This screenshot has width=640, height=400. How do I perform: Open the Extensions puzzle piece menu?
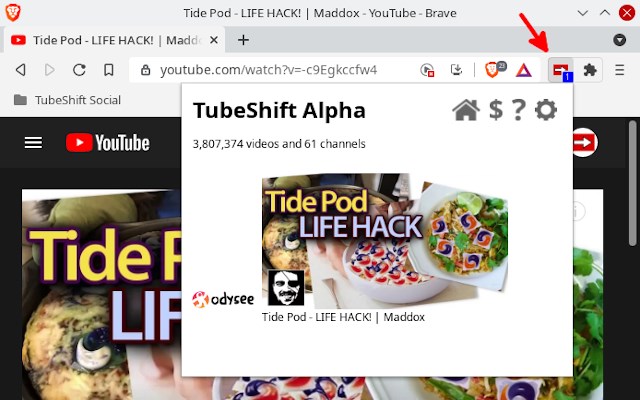[590, 70]
